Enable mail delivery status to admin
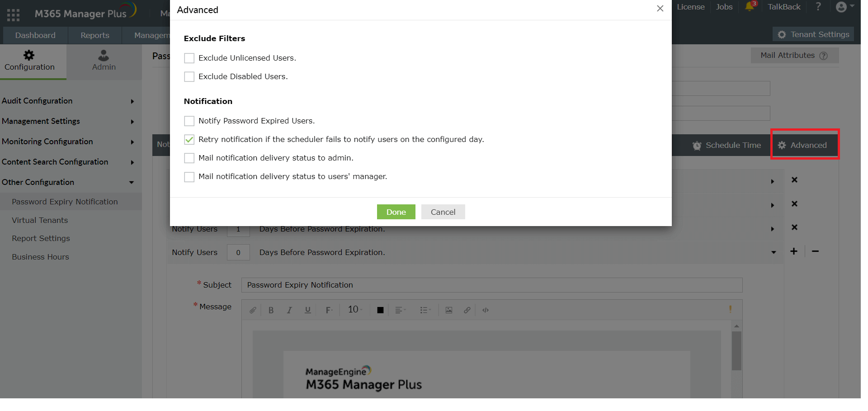 click(x=189, y=158)
